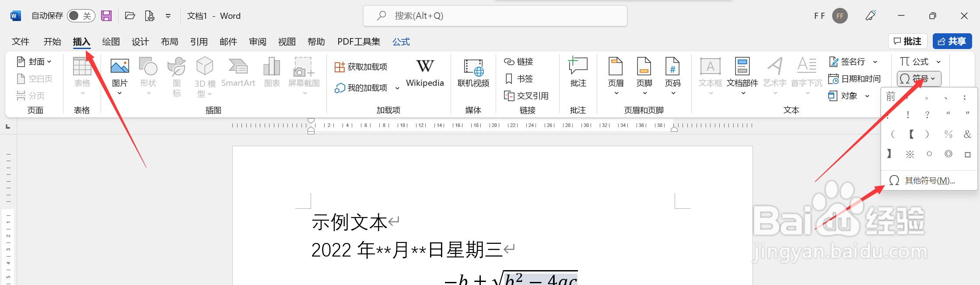Choose Other Symbols (其他符号(M)...)
This screenshot has width=980, height=285.
[x=929, y=180]
